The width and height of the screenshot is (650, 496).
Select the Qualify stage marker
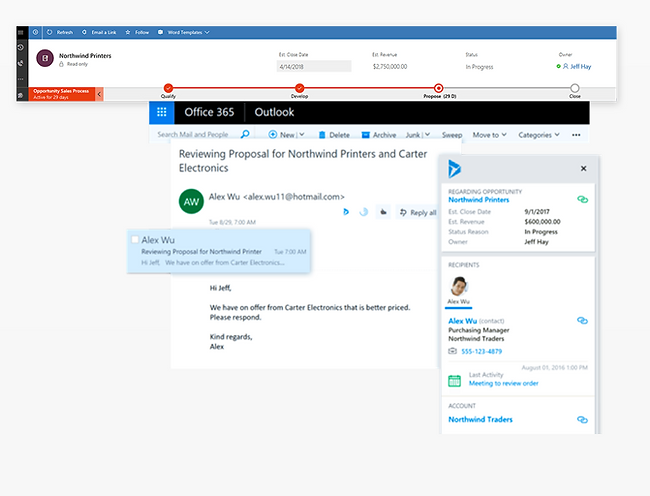[168, 88]
